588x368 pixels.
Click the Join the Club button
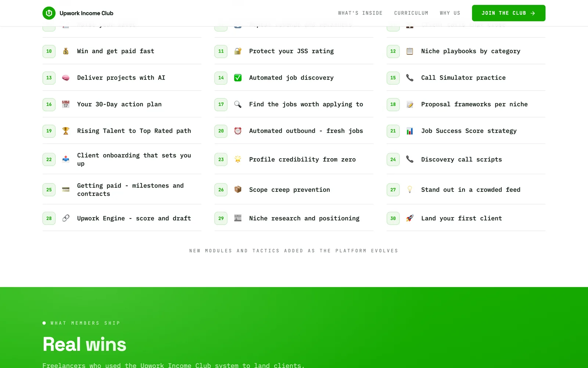coord(509,13)
